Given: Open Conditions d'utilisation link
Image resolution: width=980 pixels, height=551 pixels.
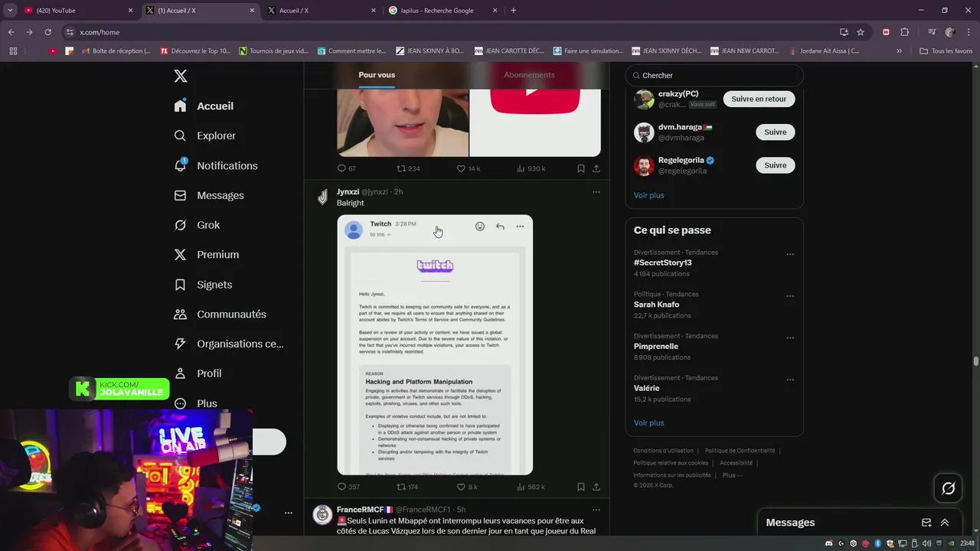Looking at the screenshot, I should pyautogui.click(x=663, y=451).
